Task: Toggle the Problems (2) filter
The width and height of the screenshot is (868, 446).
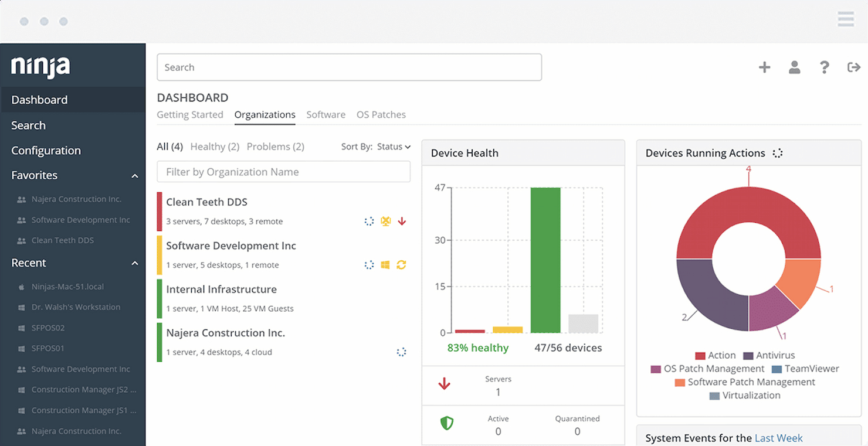Action: (276, 147)
